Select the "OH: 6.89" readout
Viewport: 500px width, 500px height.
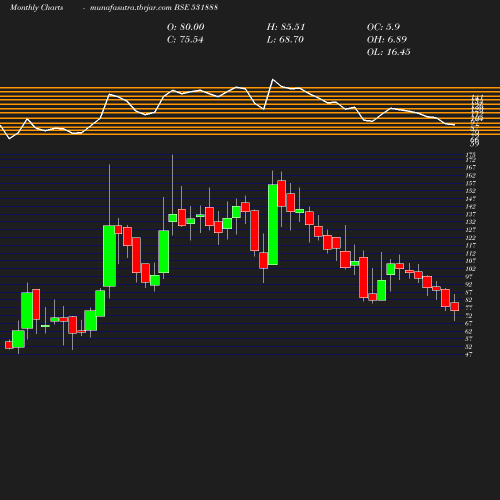(x=387, y=40)
